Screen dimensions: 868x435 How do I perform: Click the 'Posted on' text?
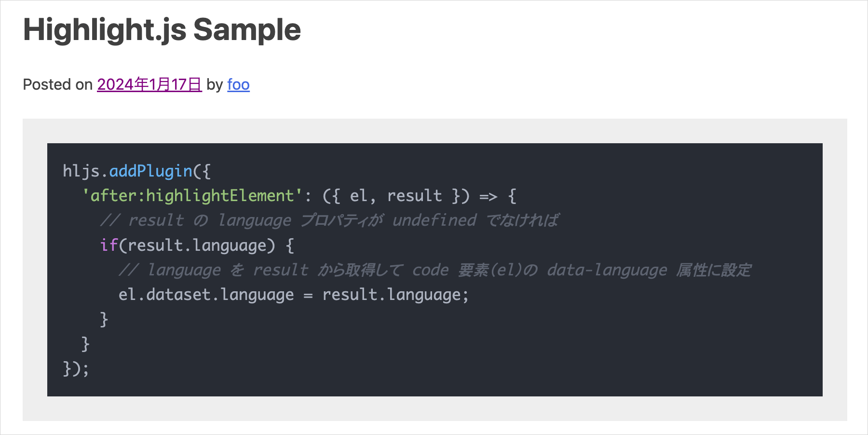[57, 84]
